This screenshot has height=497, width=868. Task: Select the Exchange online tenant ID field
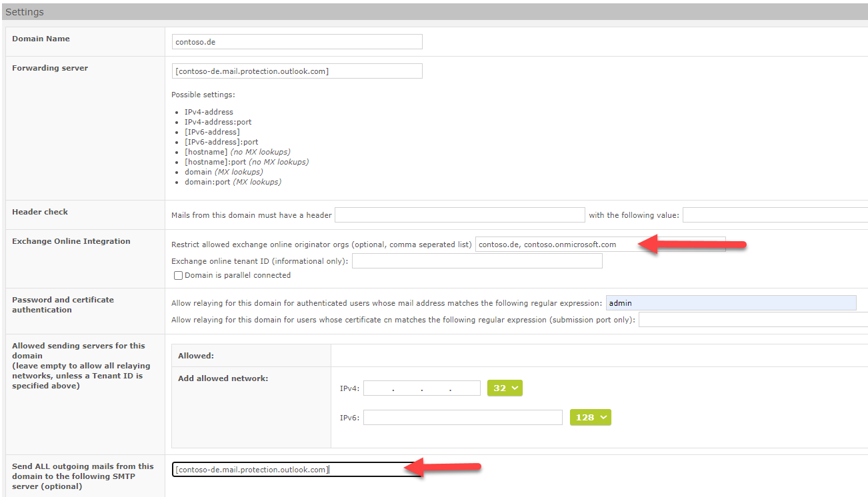tap(477, 261)
